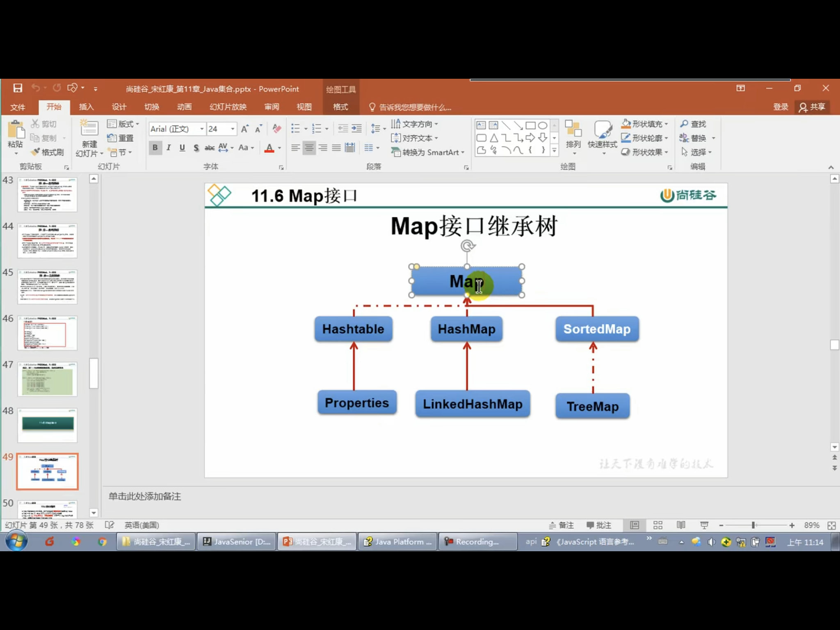
Task: Switch to Slide Sorter view icon
Action: point(658,525)
